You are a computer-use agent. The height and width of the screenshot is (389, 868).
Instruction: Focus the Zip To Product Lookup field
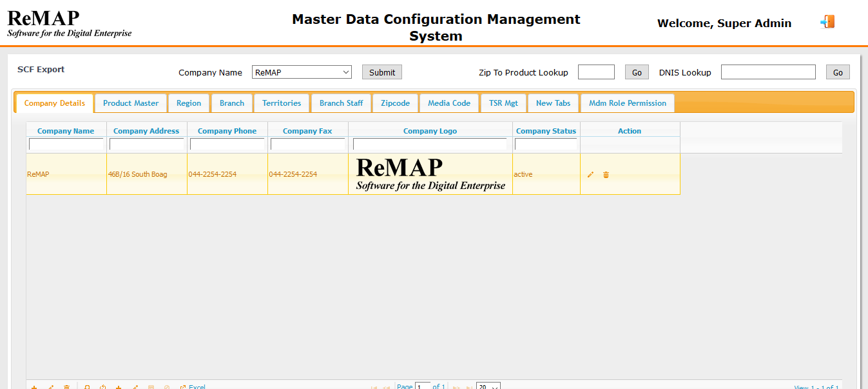596,72
